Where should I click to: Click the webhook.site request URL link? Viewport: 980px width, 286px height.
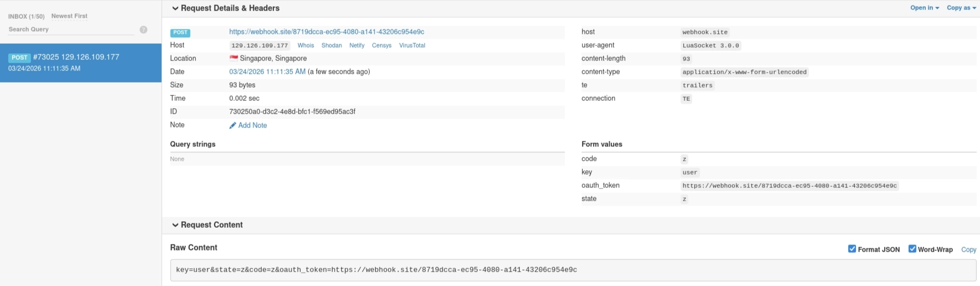coord(326,32)
